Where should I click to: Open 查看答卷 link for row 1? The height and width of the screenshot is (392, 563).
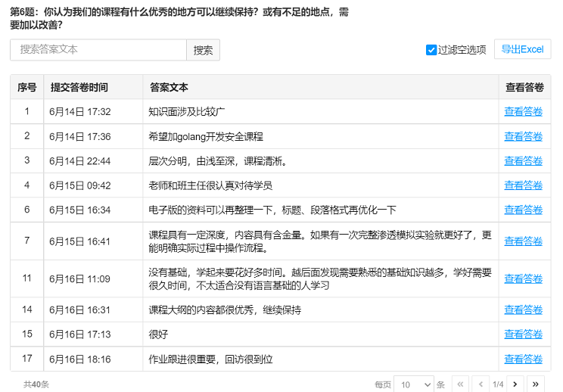[x=523, y=112]
